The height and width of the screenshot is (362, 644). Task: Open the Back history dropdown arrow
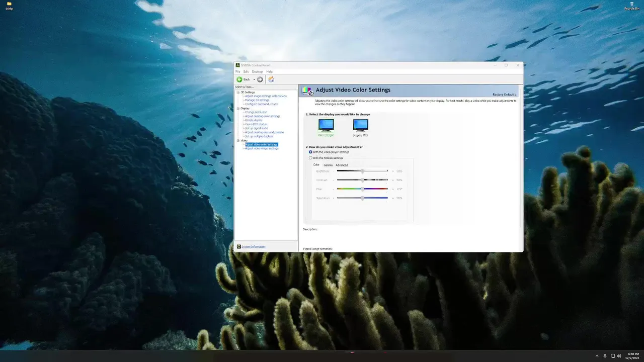click(254, 79)
